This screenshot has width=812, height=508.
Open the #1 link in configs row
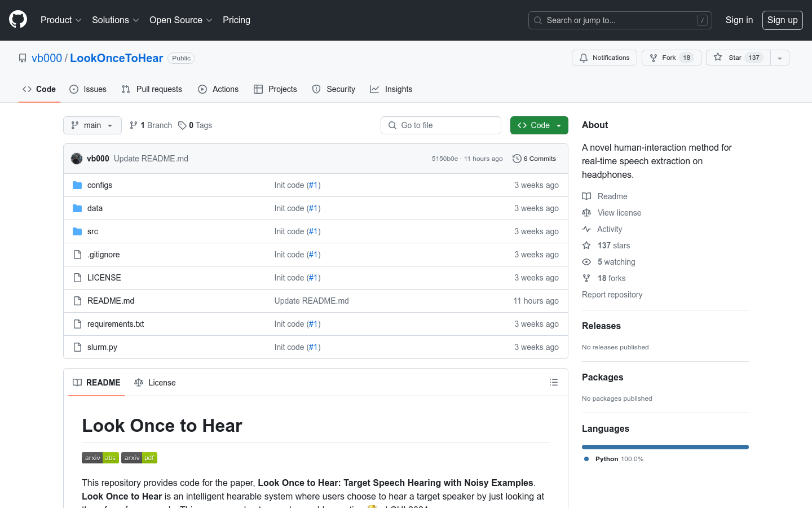click(314, 185)
